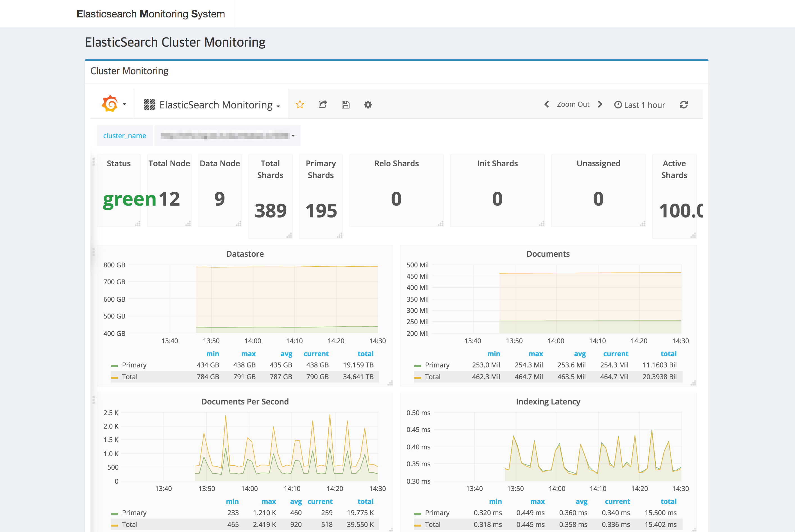Click the Documents panel resize handle
Screen dimensions: 795x532
click(693, 383)
